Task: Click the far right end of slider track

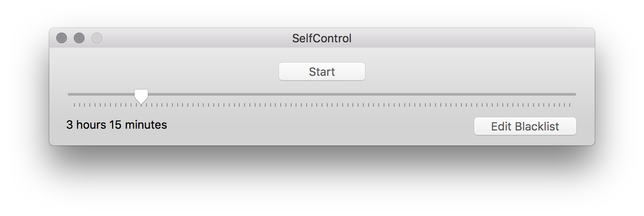Action: [574, 94]
